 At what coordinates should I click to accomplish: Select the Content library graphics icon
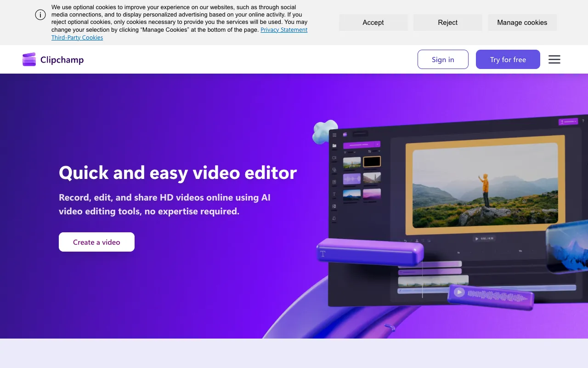pyautogui.click(x=334, y=171)
